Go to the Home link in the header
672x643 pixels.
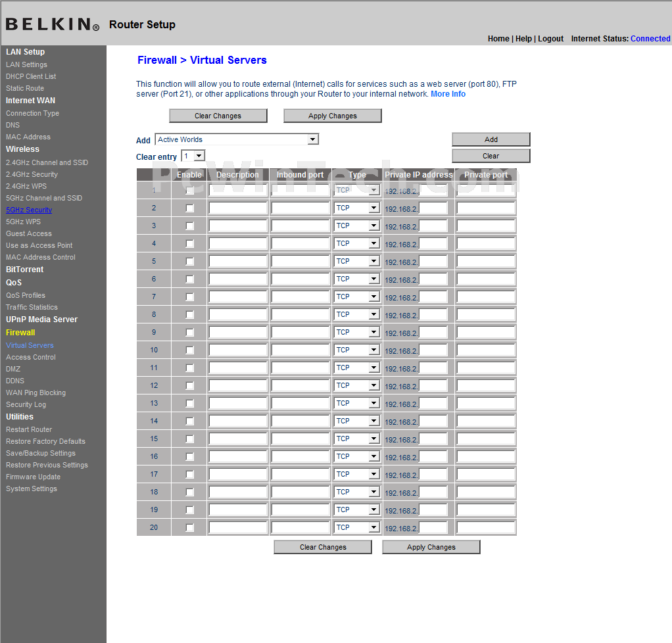click(x=498, y=39)
